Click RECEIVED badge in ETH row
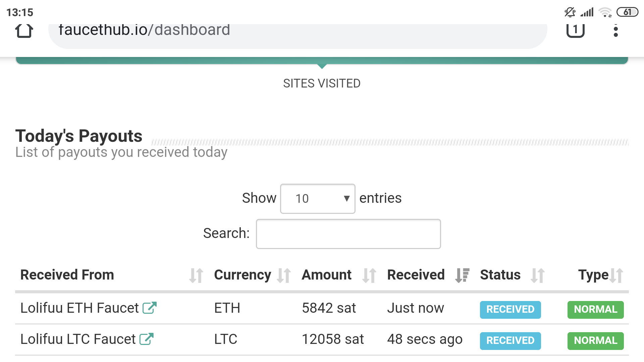This screenshot has height=362, width=644. [x=510, y=309]
